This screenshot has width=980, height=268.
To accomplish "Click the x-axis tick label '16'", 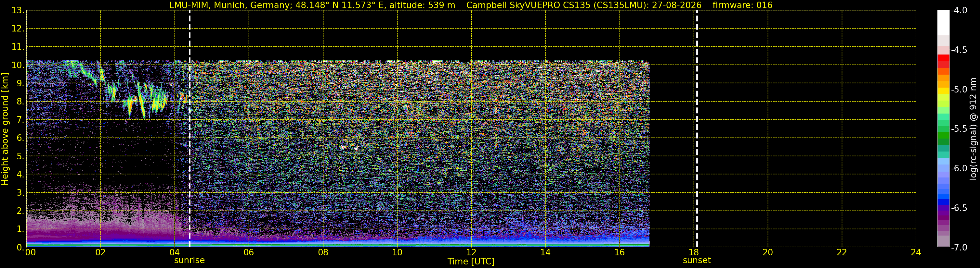I will (620, 252).
